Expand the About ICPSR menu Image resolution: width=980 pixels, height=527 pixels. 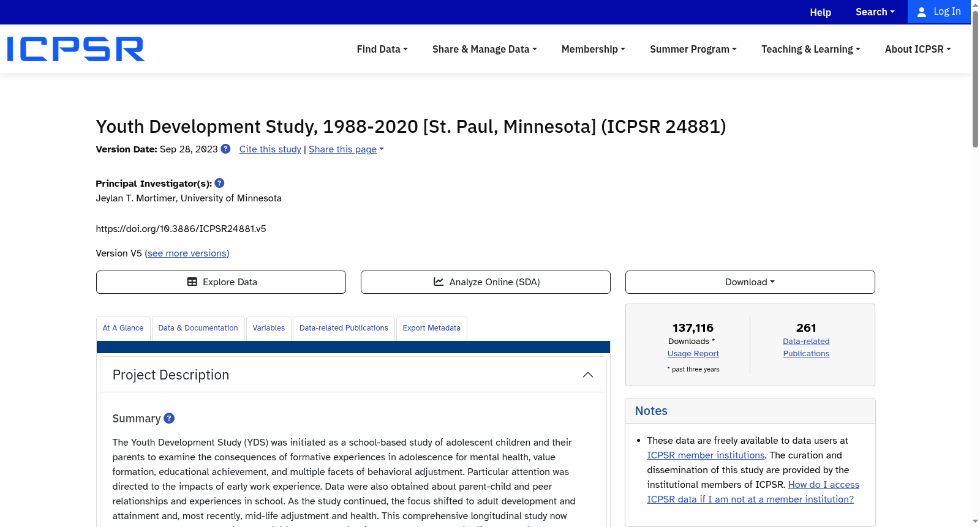918,49
